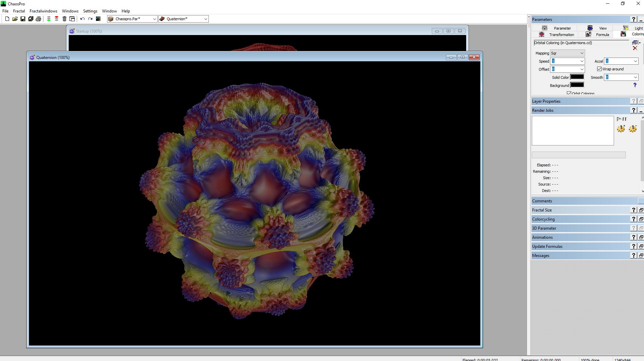Toggle the Wrap around checkbox
The width and height of the screenshot is (644, 361).
click(599, 69)
